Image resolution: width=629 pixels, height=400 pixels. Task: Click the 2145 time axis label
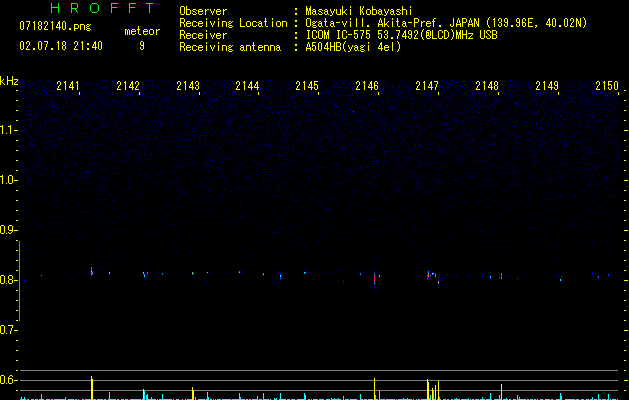click(307, 86)
